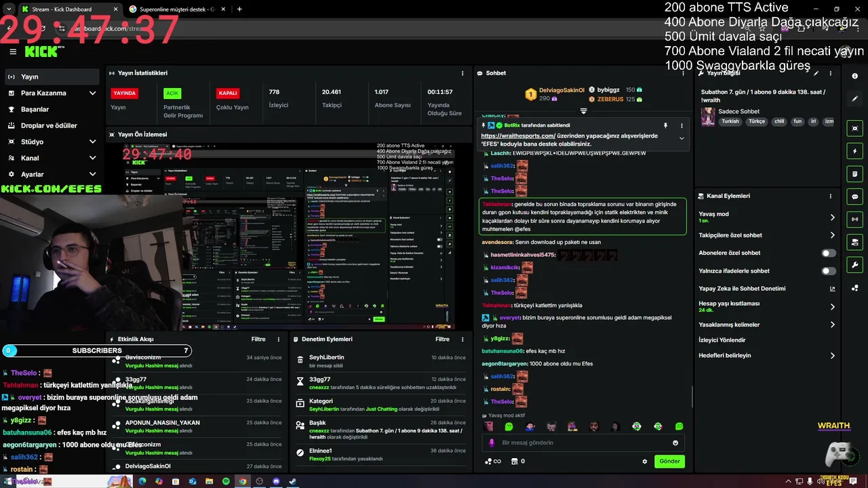Open the pinned message three-dot options
868x488 pixels.
click(x=682, y=125)
